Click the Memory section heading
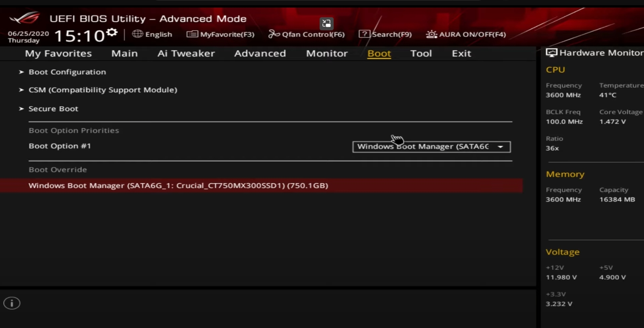Screen dimensions: 644x328 point(565,174)
